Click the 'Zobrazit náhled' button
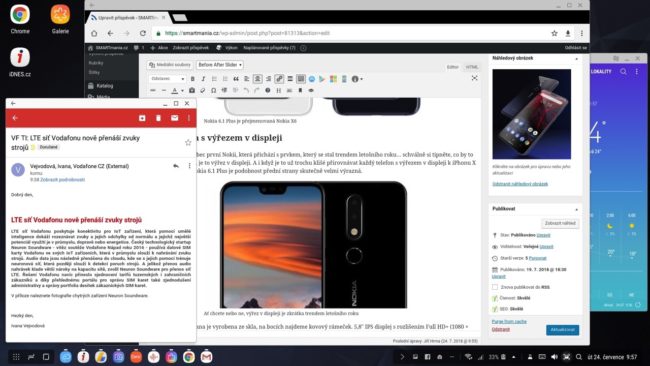The height and width of the screenshot is (366, 650). (x=560, y=223)
